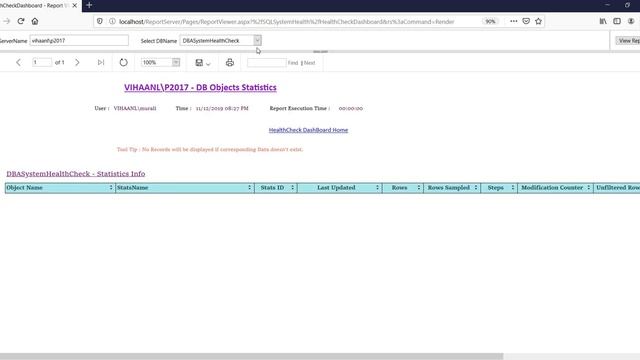The image size is (640, 360).
Task: Click the 90% zoom level indicator
Action: click(x=490, y=21)
